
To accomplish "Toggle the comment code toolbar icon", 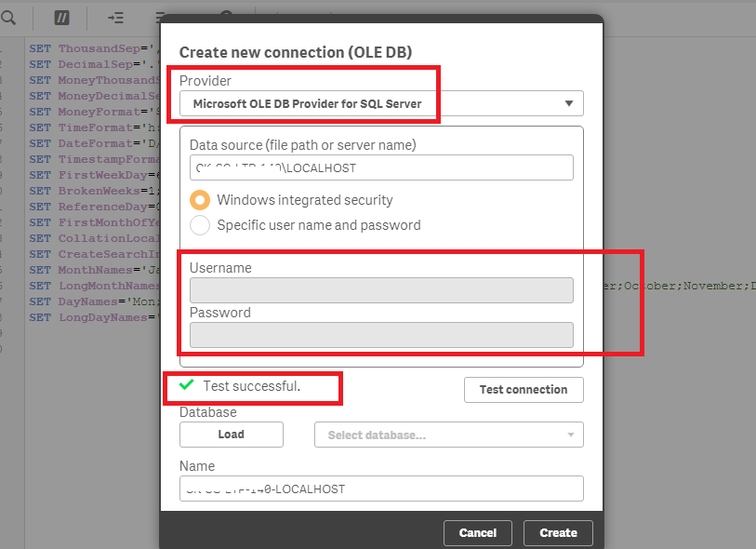I will tap(61, 17).
